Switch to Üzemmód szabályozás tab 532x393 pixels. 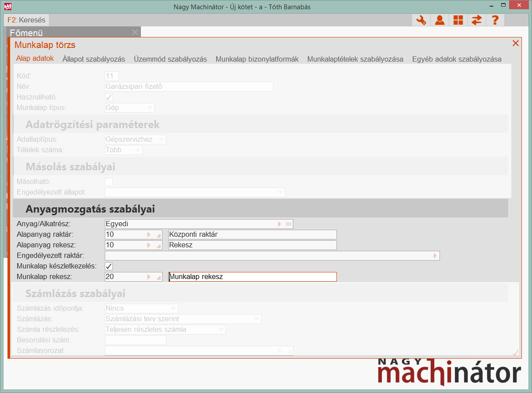coord(170,59)
